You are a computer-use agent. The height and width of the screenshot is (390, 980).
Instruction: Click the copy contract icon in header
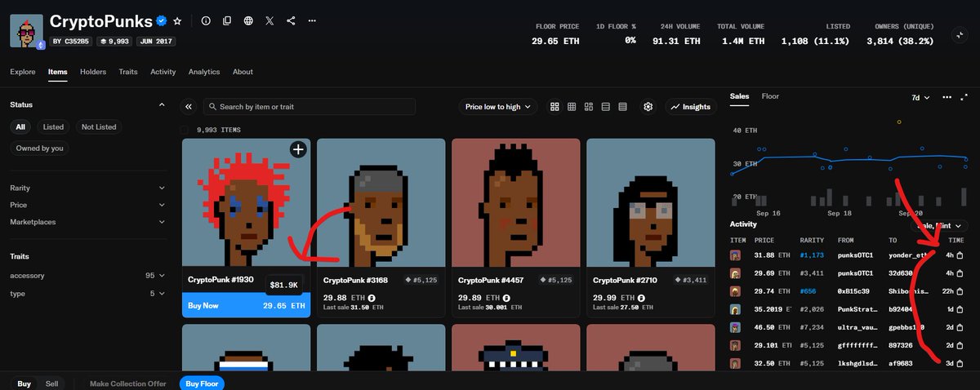[227, 21]
